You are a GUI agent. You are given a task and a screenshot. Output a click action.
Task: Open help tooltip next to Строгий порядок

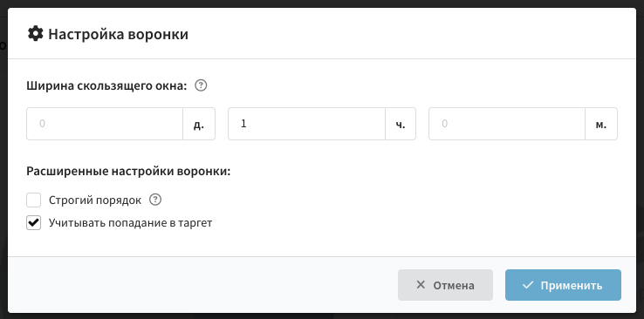point(155,200)
